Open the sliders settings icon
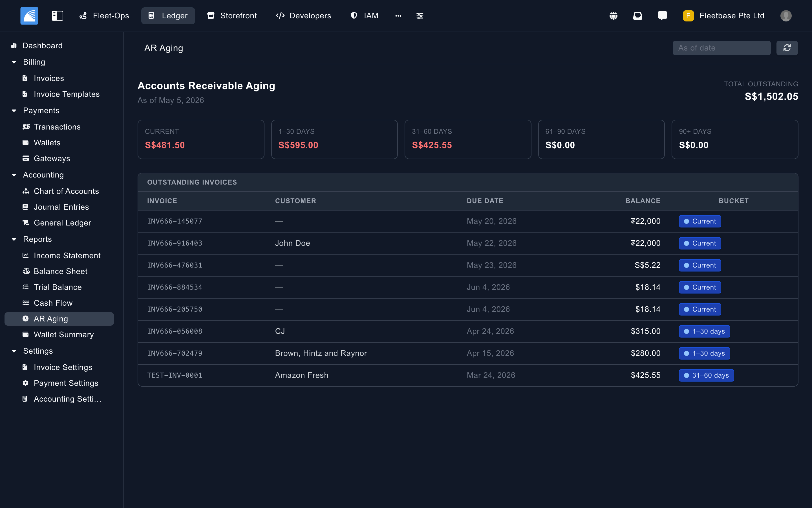This screenshot has height=508, width=812. coord(420,16)
